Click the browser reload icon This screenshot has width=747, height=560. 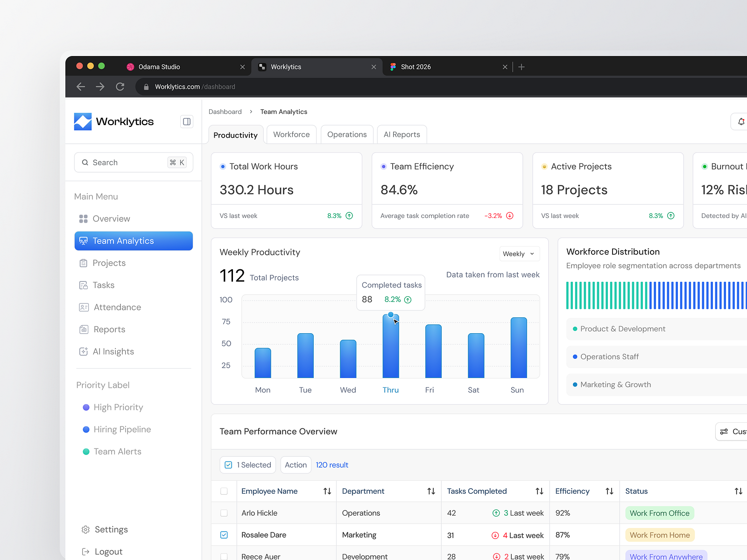point(120,86)
